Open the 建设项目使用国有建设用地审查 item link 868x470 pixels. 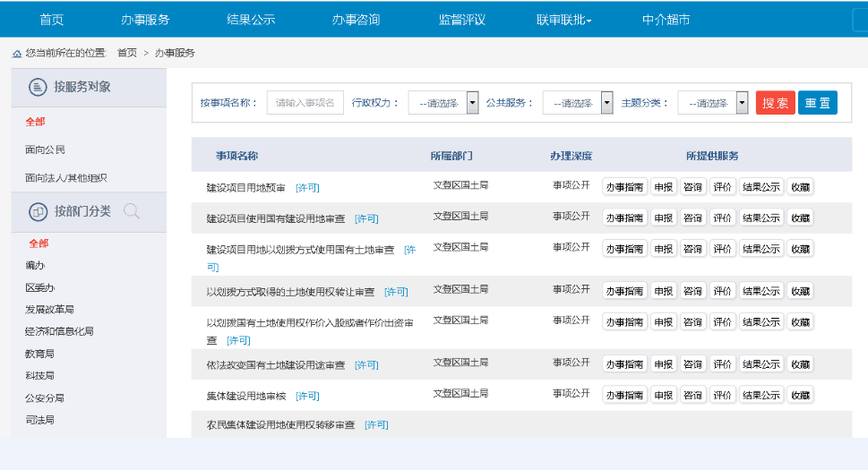point(276,218)
